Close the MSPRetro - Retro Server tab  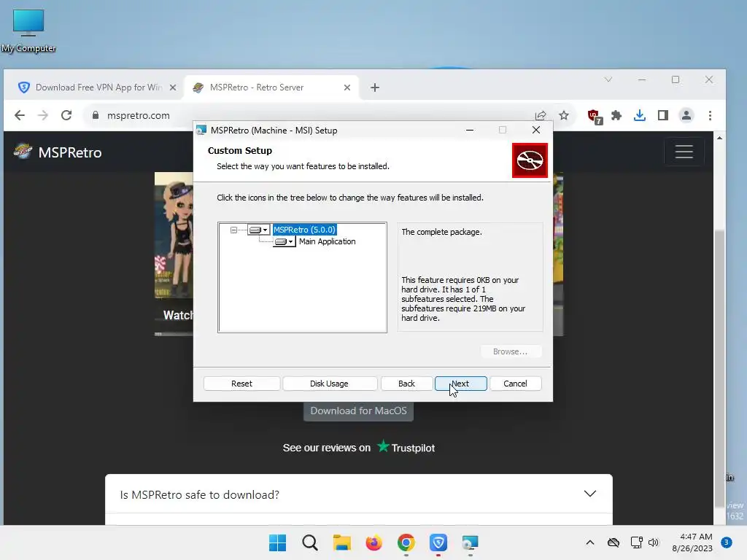click(347, 87)
